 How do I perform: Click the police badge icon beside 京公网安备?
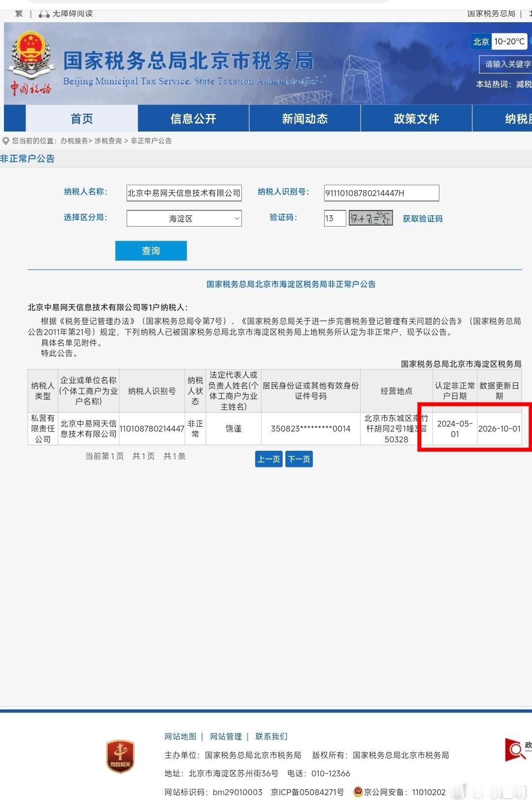coord(358,792)
